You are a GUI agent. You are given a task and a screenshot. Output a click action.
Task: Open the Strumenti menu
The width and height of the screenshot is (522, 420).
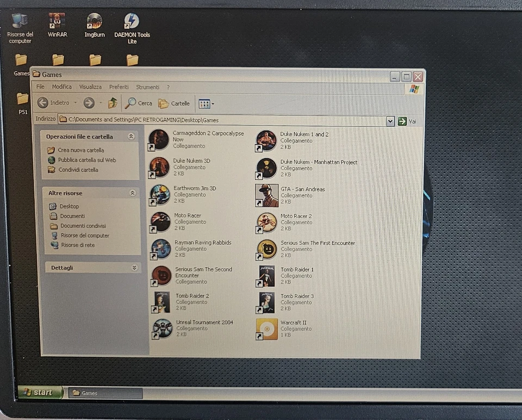pyautogui.click(x=147, y=87)
